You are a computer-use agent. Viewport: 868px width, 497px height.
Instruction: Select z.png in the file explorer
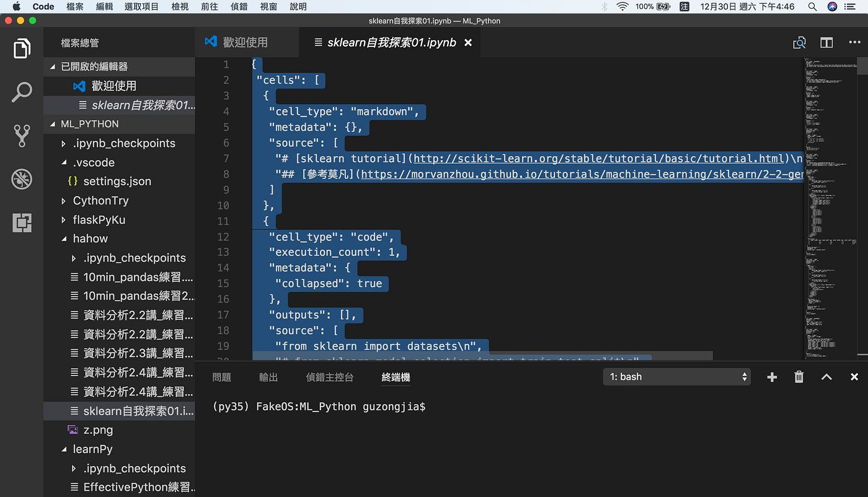click(x=98, y=429)
